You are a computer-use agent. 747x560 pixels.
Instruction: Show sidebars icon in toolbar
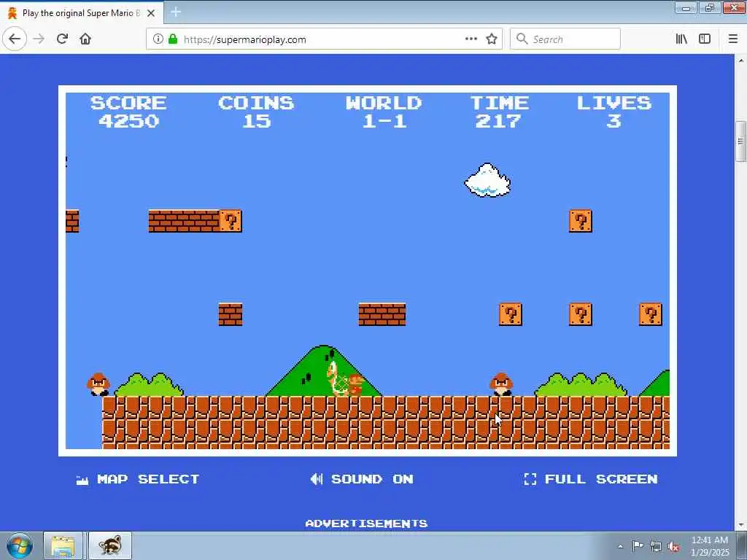705,39
